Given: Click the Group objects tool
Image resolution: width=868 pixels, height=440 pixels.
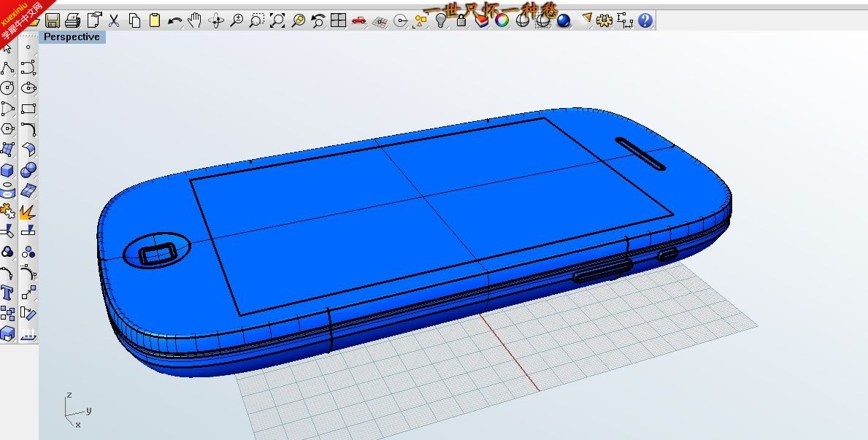Looking at the screenshot, I should 8,252.
